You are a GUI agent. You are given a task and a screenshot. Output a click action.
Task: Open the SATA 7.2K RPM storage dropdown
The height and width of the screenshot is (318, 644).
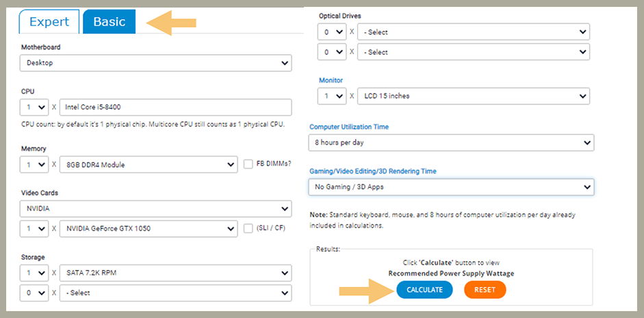pyautogui.click(x=176, y=273)
